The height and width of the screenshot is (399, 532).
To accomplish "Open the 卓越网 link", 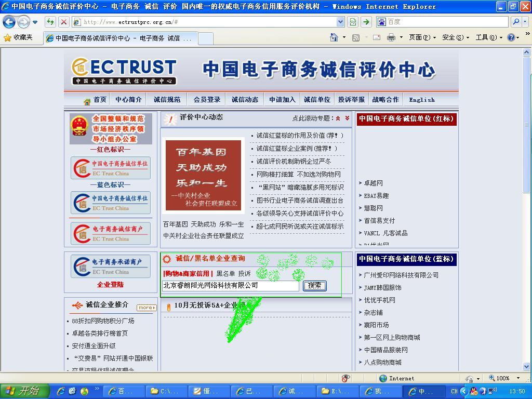I will point(373,183).
